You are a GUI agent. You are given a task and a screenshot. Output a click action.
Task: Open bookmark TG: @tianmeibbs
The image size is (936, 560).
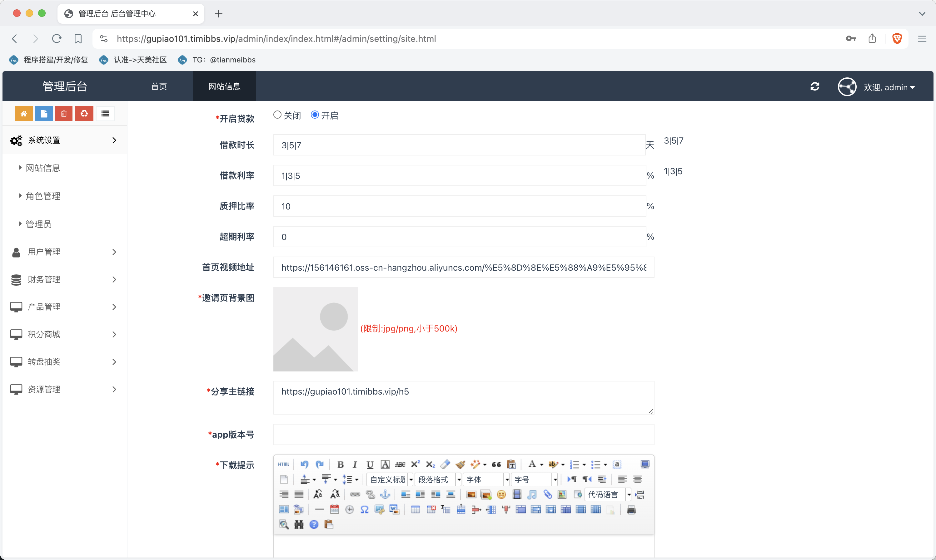(x=217, y=60)
